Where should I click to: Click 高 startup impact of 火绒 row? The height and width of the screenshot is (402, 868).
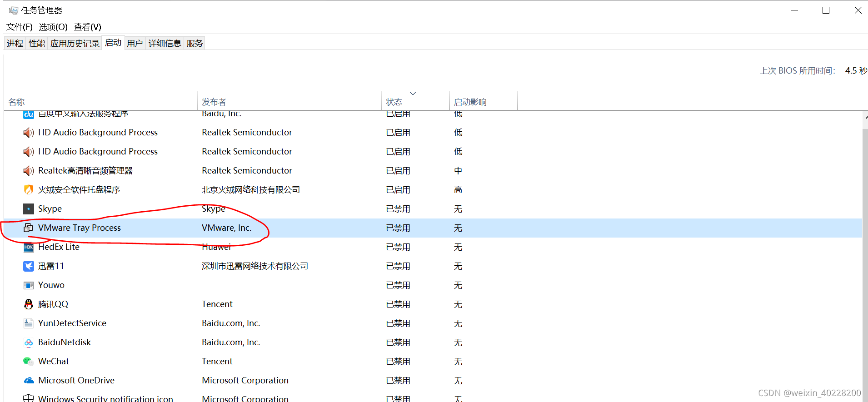[x=458, y=190]
